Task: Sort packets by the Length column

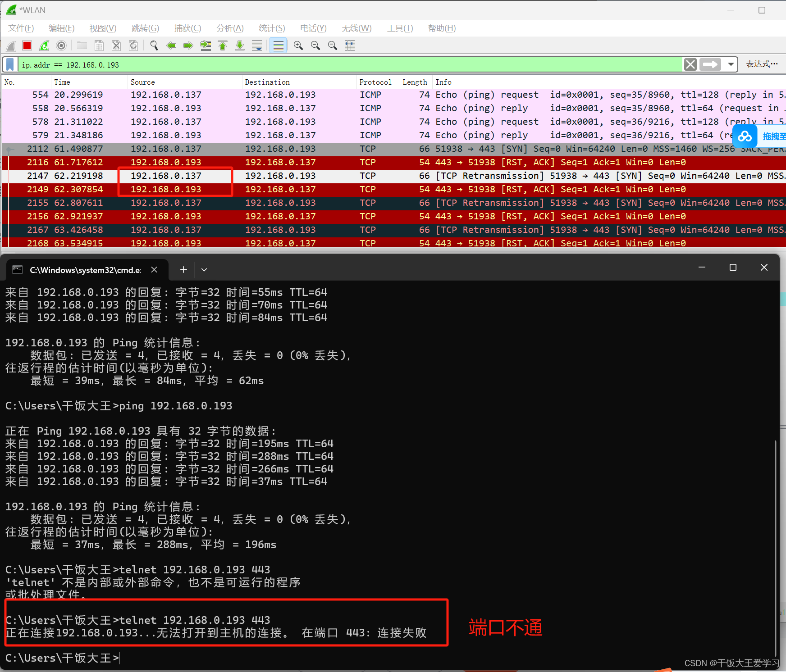Action: tap(416, 82)
